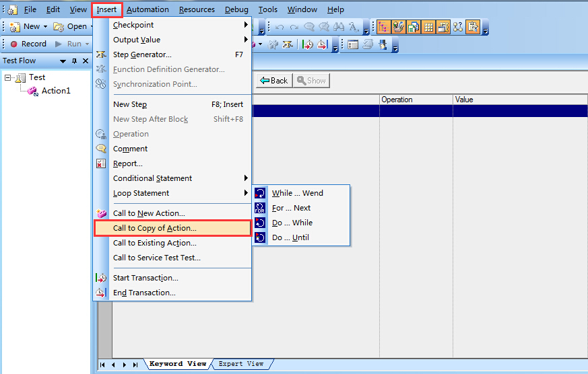Open the Debug menu
The width and height of the screenshot is (588, 374).
tap(236, 9)
